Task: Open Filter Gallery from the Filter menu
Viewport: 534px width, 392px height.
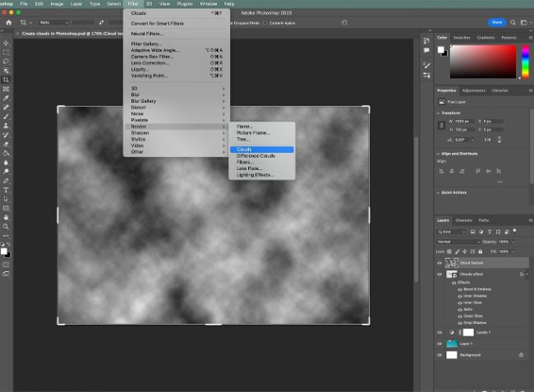Action: [148, 44]
